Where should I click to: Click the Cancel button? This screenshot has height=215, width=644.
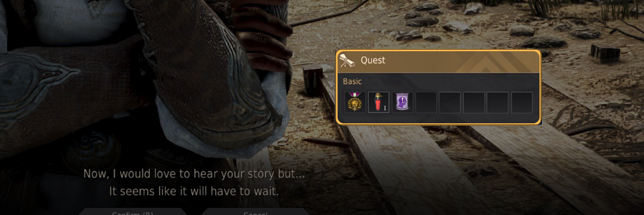pos(255,212)
